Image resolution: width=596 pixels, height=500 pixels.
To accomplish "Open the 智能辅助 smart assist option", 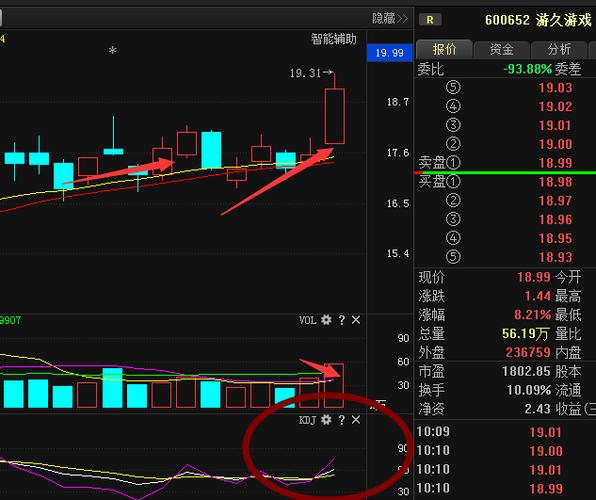I will [x=334, y=39].
